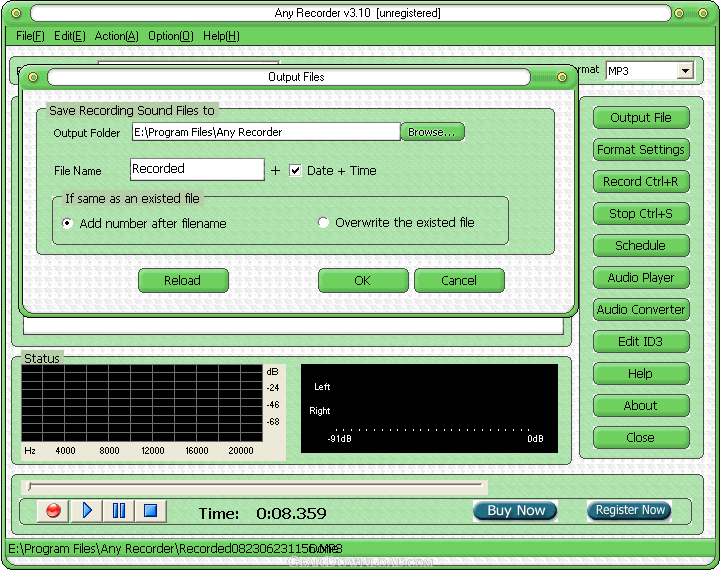Open the File menu
The image size is (722, 571).
click(30, 36)
